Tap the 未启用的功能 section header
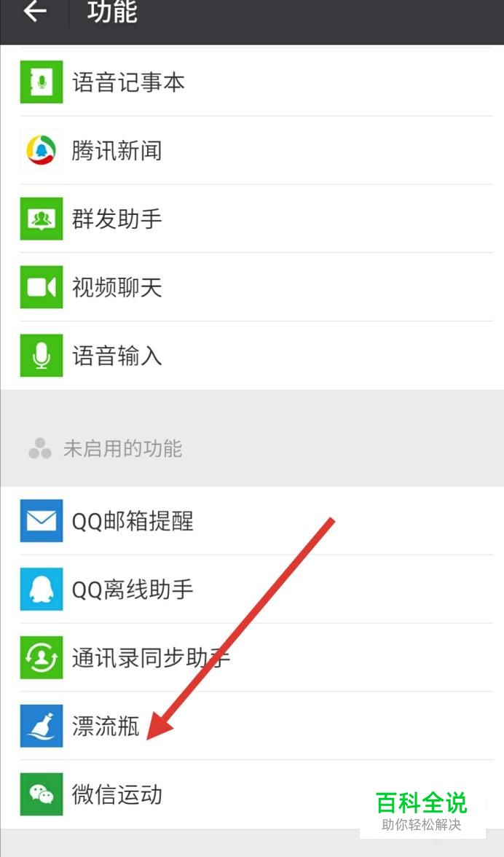This screenshot has width=504, height=857. pyautogui.click(x=122, y=449)
